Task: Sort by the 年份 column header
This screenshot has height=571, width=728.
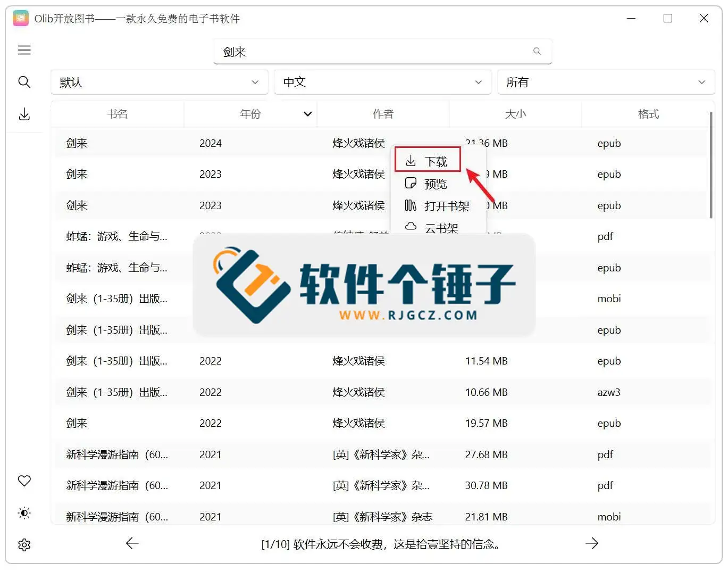Action: tap(250, 114)
